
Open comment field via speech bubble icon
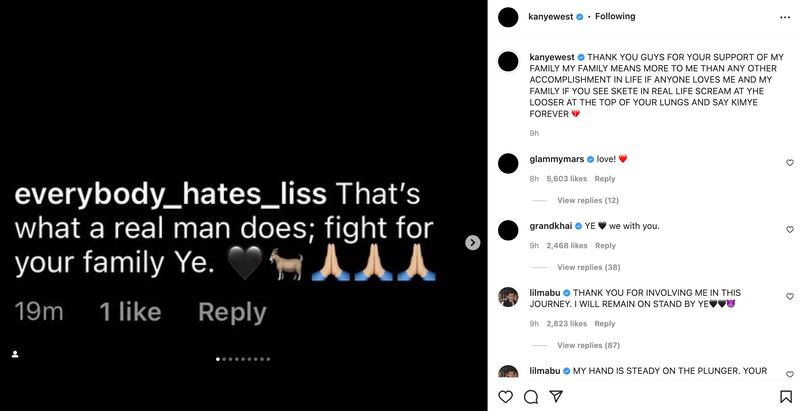click(x=531, y=396)
